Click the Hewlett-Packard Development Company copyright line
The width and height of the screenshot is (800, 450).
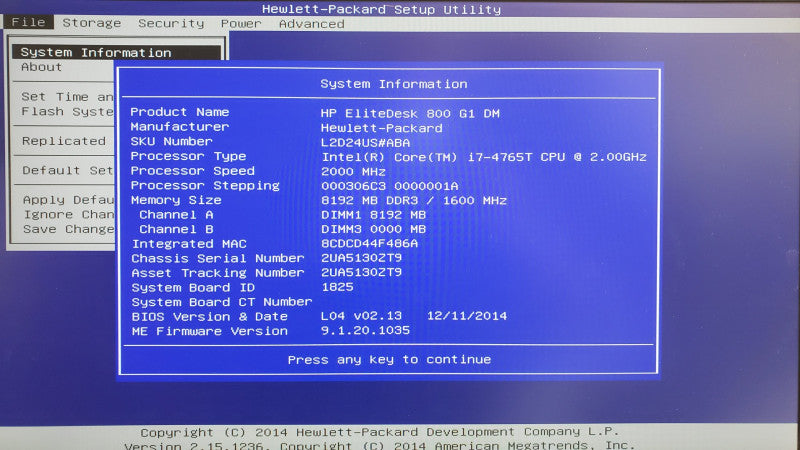[x=380, y=432]
